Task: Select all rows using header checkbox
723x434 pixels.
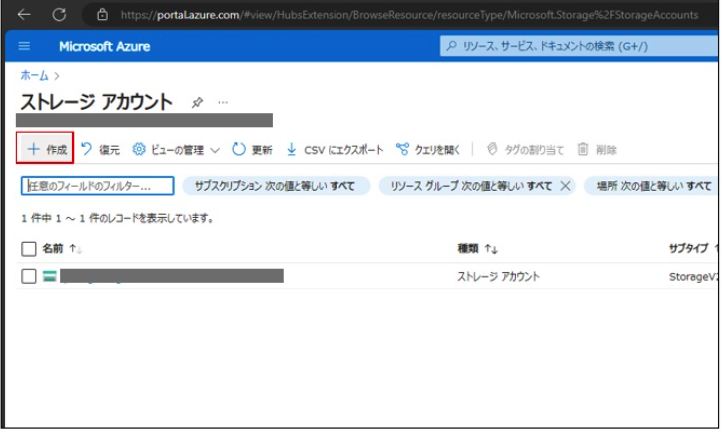Action: pos(29,248)
